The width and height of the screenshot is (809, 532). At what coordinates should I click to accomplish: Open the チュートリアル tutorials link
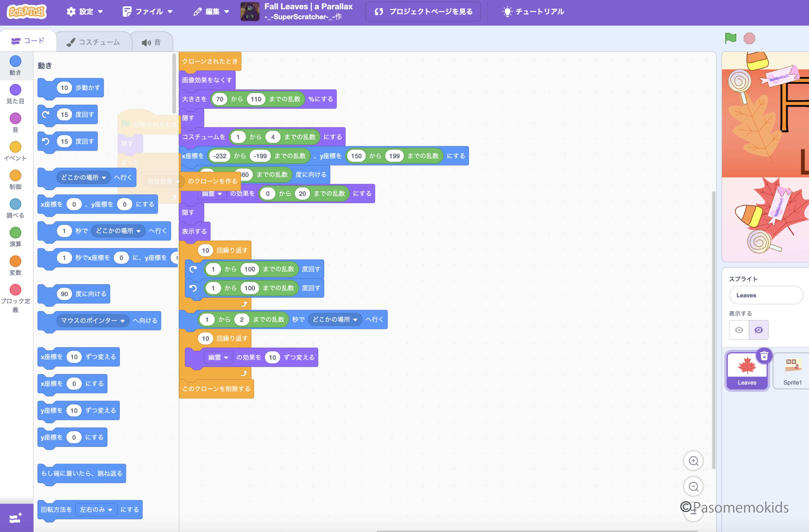tap(533, 11)
